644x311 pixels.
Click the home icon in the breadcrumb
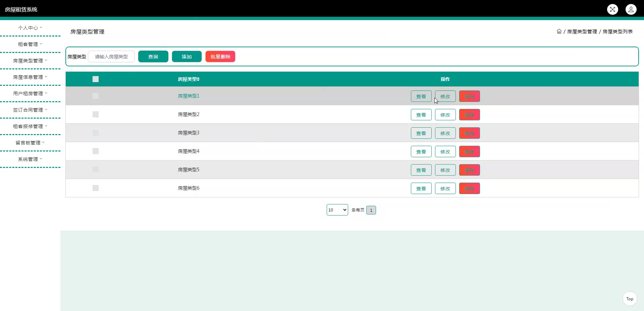(559, 32)
